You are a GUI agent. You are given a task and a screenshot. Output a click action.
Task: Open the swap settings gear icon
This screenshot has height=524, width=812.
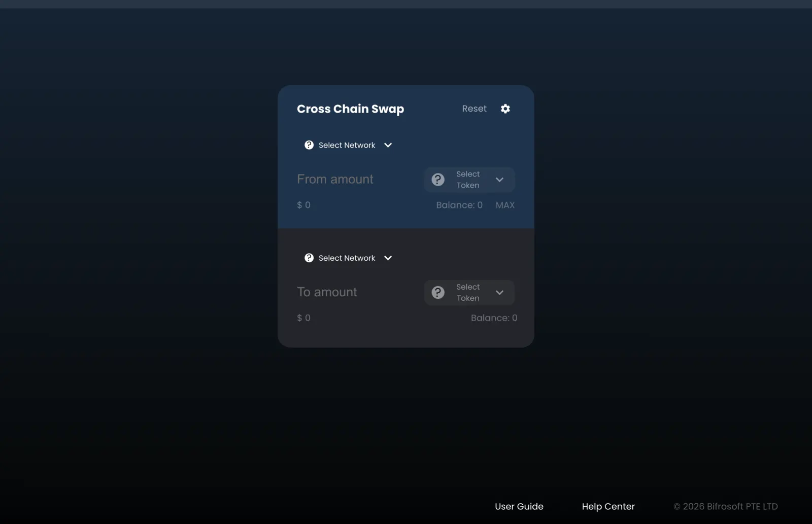[505, 109]
